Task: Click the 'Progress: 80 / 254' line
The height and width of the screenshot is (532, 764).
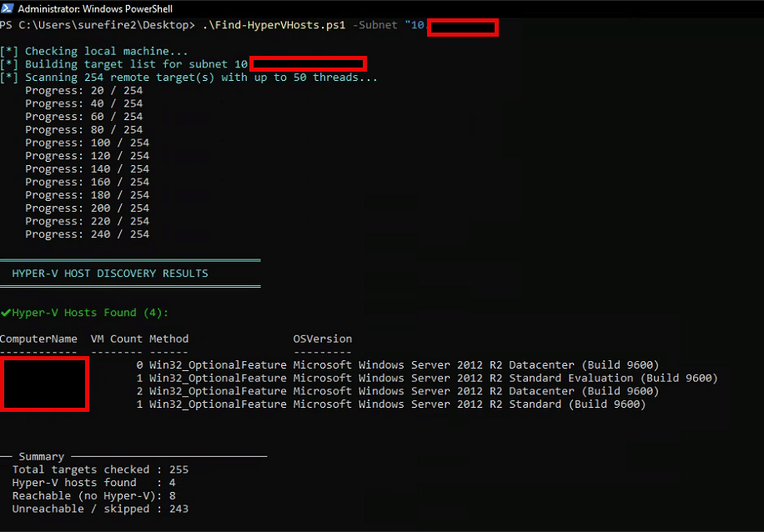Action: click(83, 130)
